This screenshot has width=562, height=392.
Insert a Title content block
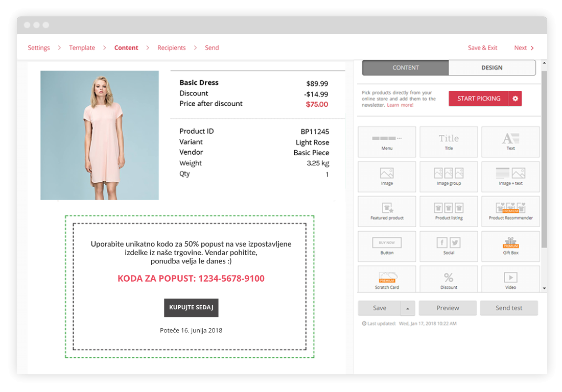pyautogui.click(x=449, y=141)
